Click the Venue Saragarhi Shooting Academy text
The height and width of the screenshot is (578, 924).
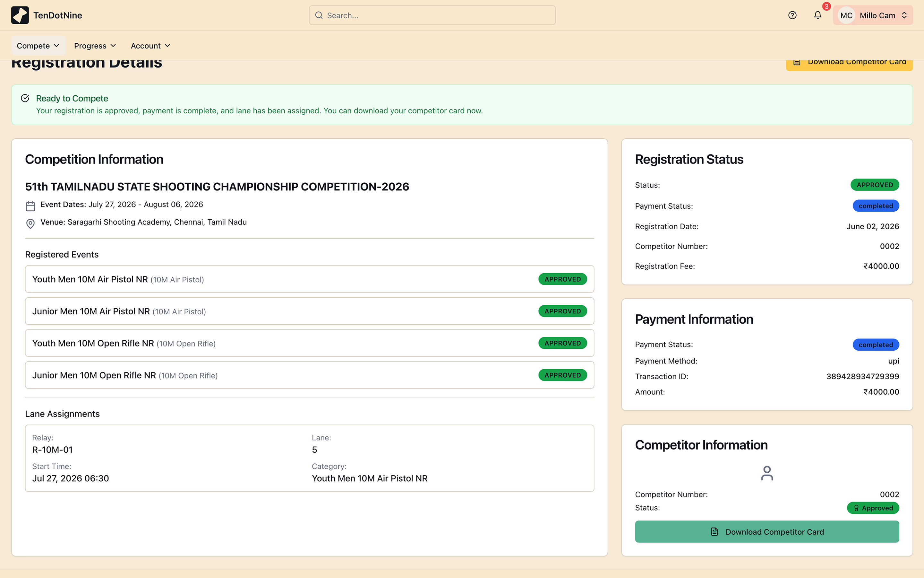[143, 222]
